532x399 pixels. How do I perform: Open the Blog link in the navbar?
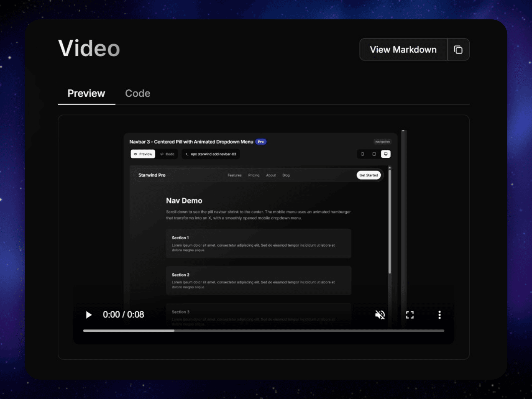click(286, 175)
